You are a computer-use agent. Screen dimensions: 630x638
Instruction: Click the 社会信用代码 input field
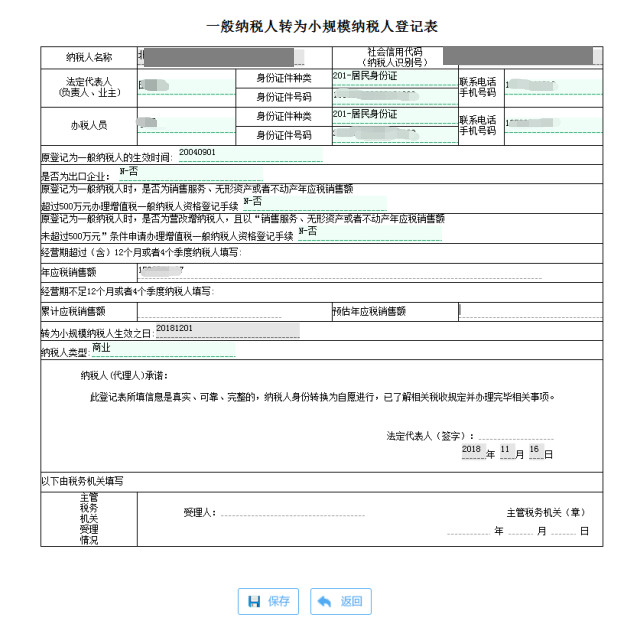point(520,56)
